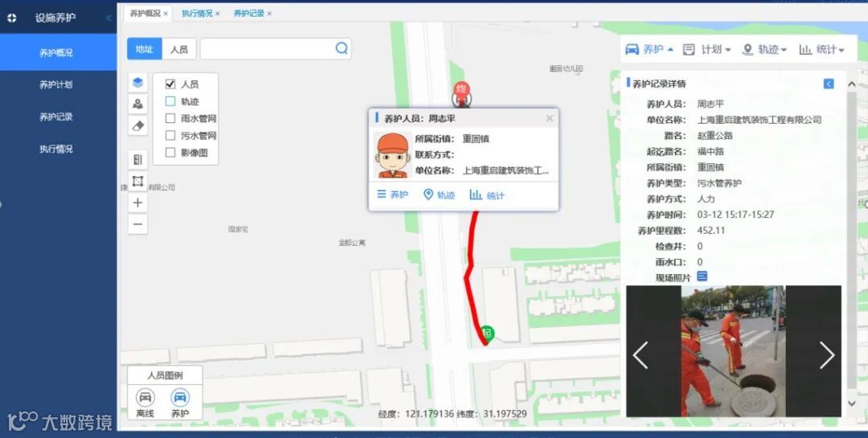Click into the map search input field
The height and width of the screenshot is (438, 868).
pos(275,49)
